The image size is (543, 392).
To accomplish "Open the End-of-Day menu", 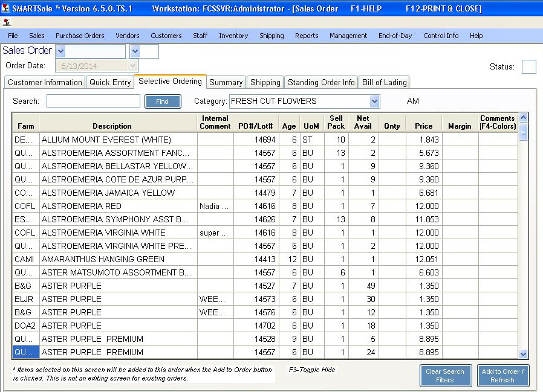I will [395, 36].
